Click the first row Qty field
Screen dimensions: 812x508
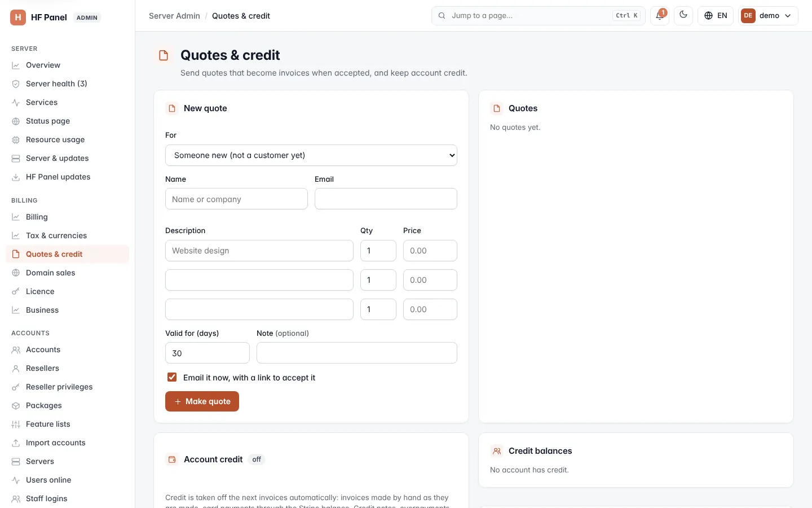tap(378, 251)
